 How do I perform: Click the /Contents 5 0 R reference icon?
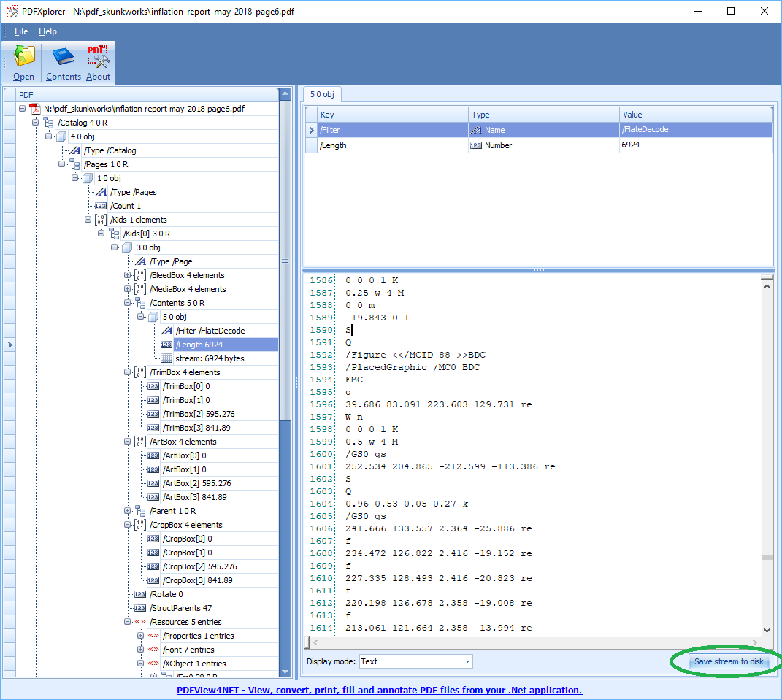(140, 303)
